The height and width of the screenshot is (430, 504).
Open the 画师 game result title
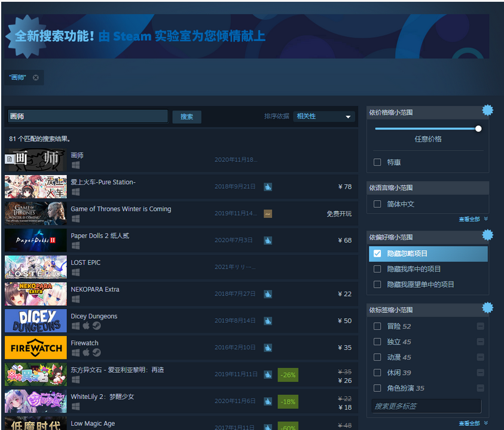pos(77,155)
